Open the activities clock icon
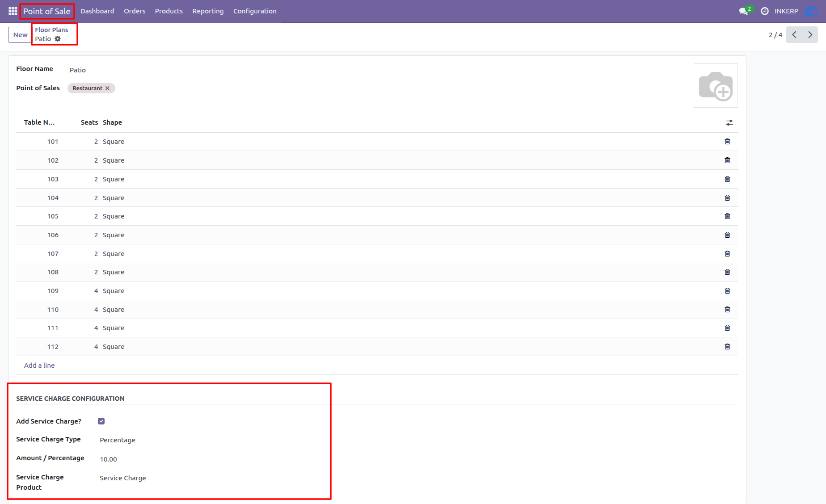 [x=765, y=11]
